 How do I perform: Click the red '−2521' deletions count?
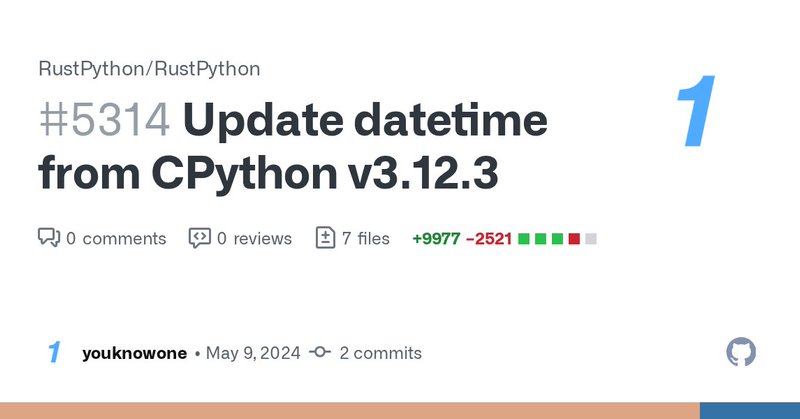[489, 238]
